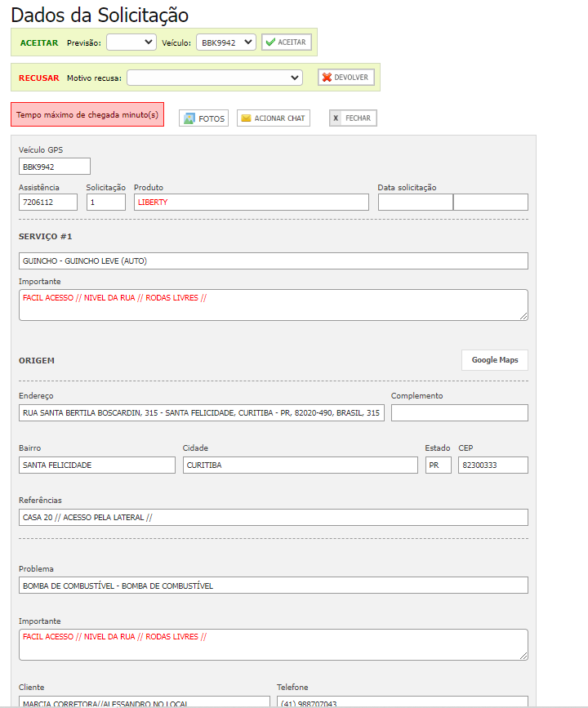Select the Assistência number field
The image size is (588, 708).
[x=48, y=202]
